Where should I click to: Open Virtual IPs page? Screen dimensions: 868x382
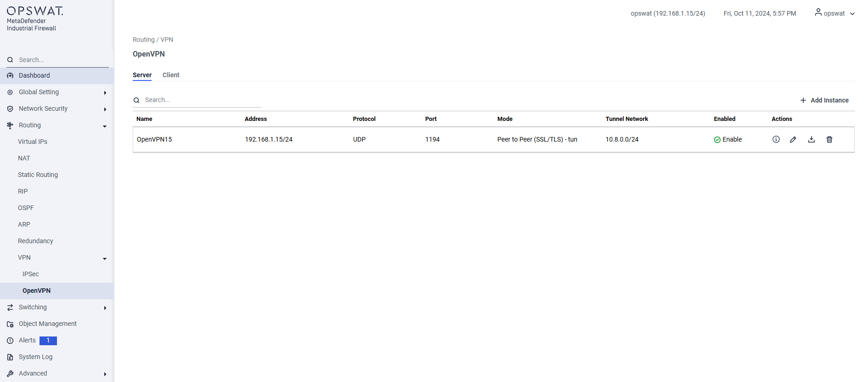[x=33, y=142]
